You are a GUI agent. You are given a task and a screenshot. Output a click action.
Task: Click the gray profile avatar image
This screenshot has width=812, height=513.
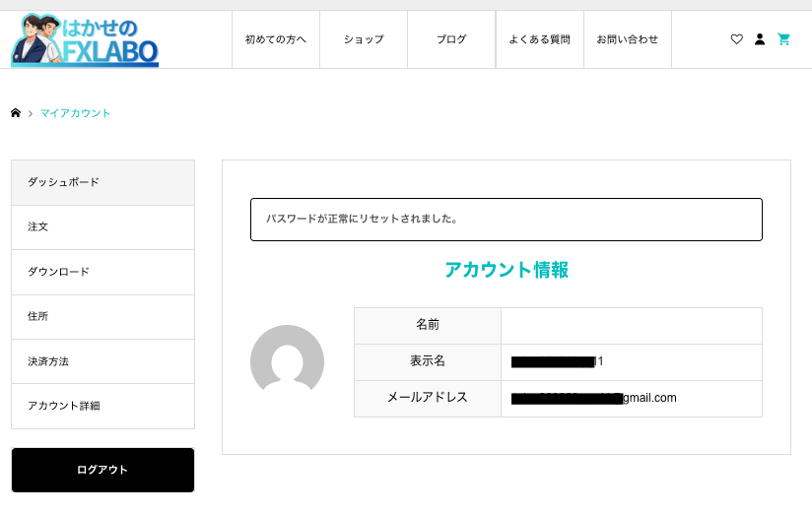coord(287,361)
